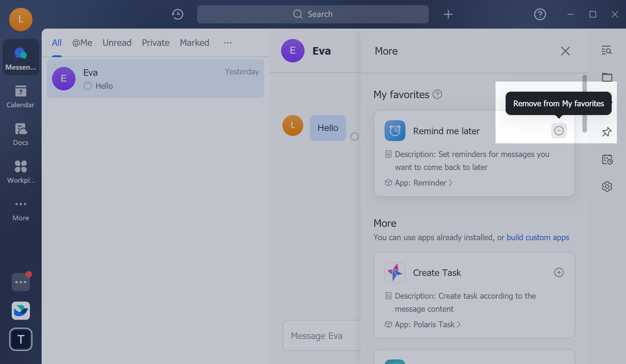
Task: Open the Messenger sidebar icon
Action: tap(21, 58)
